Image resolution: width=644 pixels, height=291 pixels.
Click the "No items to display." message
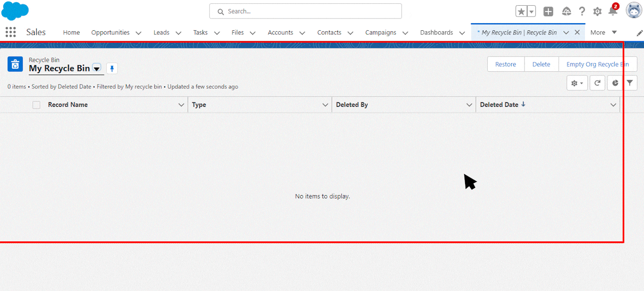click(x=322, y=196)
